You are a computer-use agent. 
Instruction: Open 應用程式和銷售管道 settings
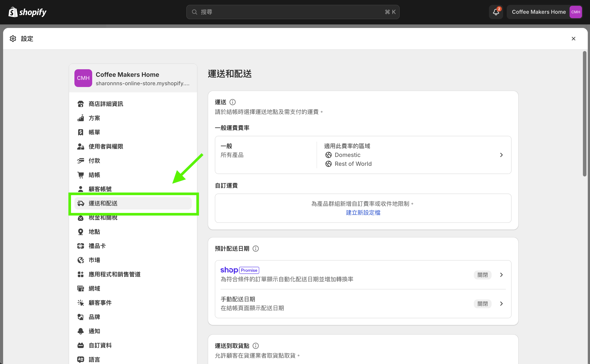click(133, 275)
